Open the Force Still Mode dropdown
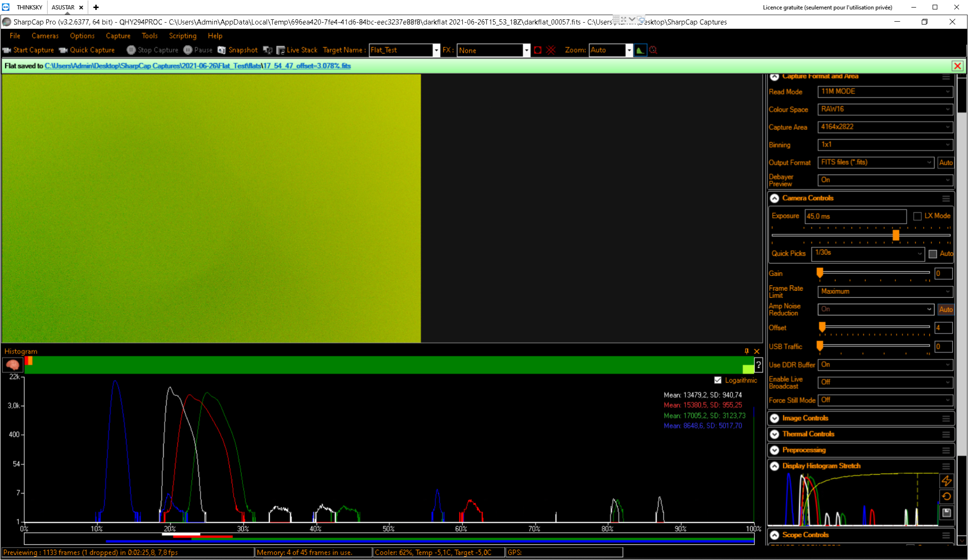 click(x=885, y=400)
